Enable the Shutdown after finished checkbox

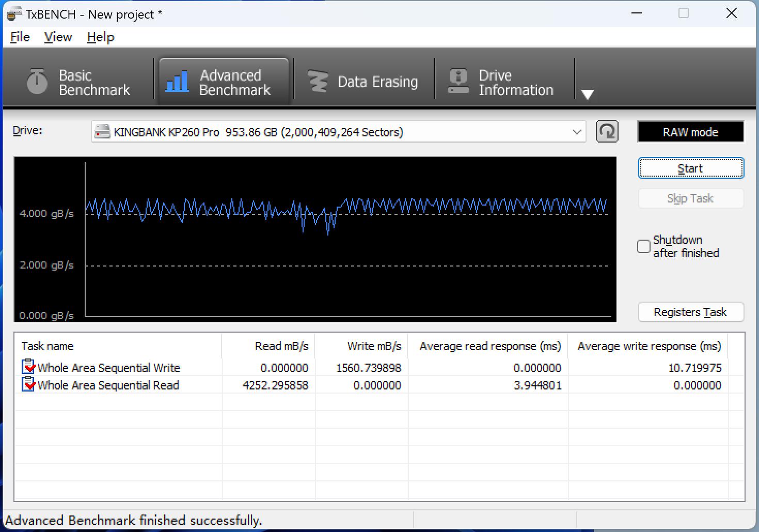643,246
